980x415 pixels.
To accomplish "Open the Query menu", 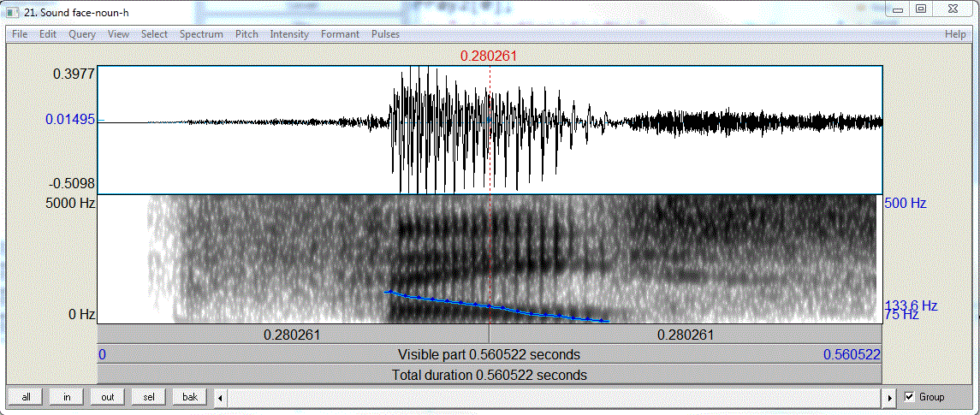I will point(82,34).
